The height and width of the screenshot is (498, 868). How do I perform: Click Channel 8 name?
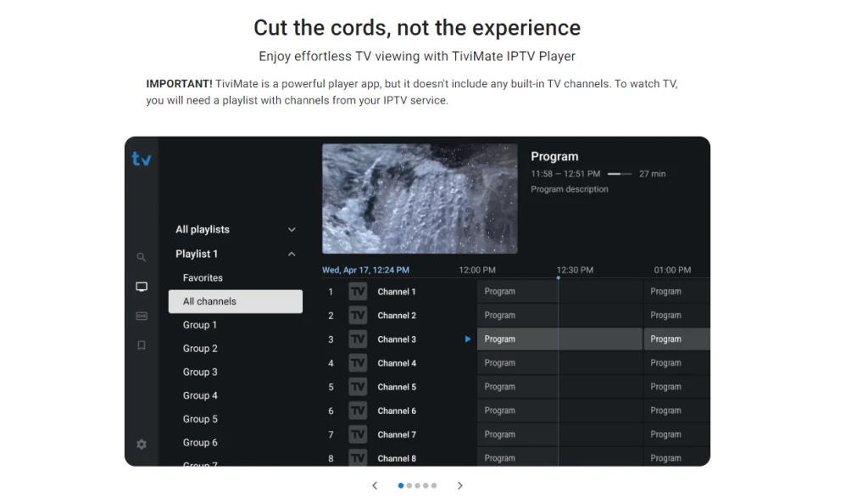pyautogui.click(x=397, y=458)
